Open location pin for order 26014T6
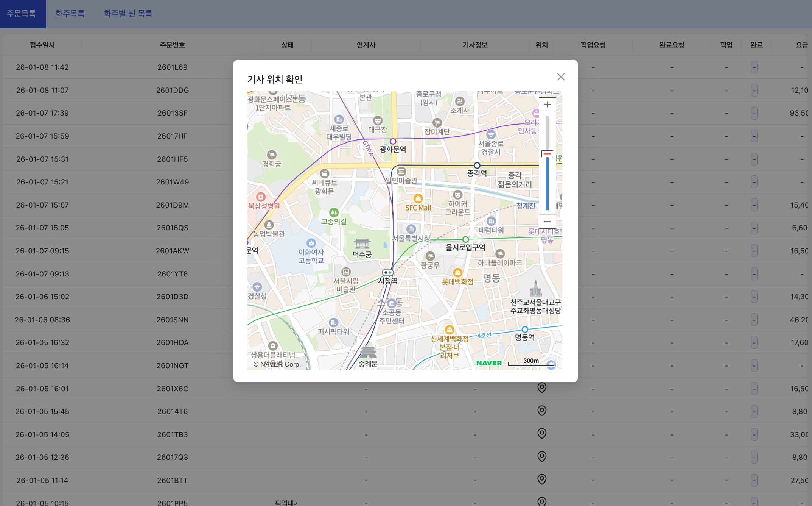This screenshot has width=812, height=506. [542, 411]
